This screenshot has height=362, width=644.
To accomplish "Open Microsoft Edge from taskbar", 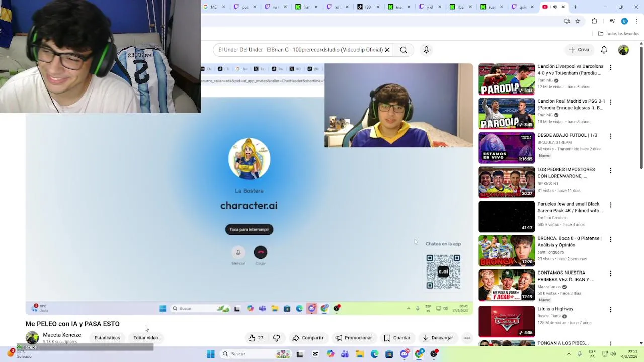I will click(374, 354).
